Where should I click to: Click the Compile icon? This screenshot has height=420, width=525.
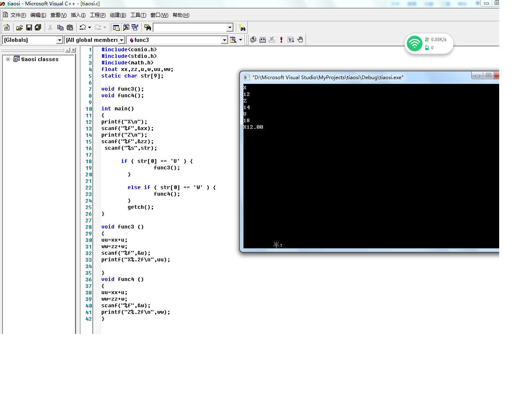click(x=253, y=40)
